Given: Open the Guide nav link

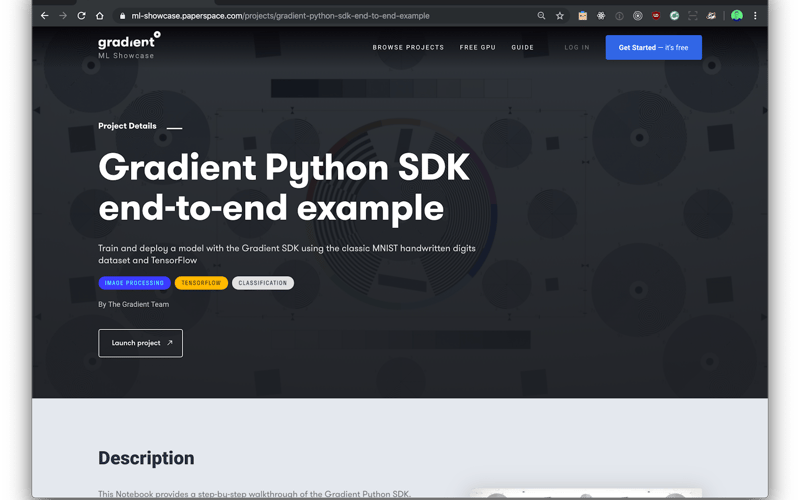Looking at the screenshot, I should click(522, 47).
